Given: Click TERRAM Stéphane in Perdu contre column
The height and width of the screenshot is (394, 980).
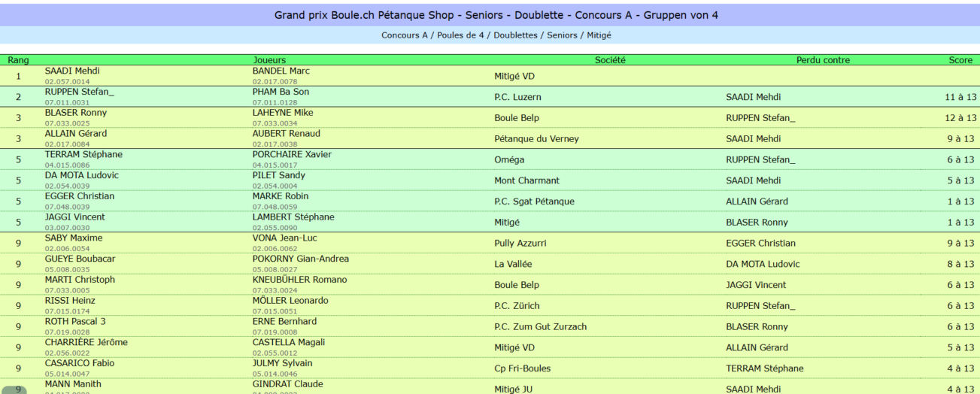Looking at the screenshot, I should coord(764,368).
